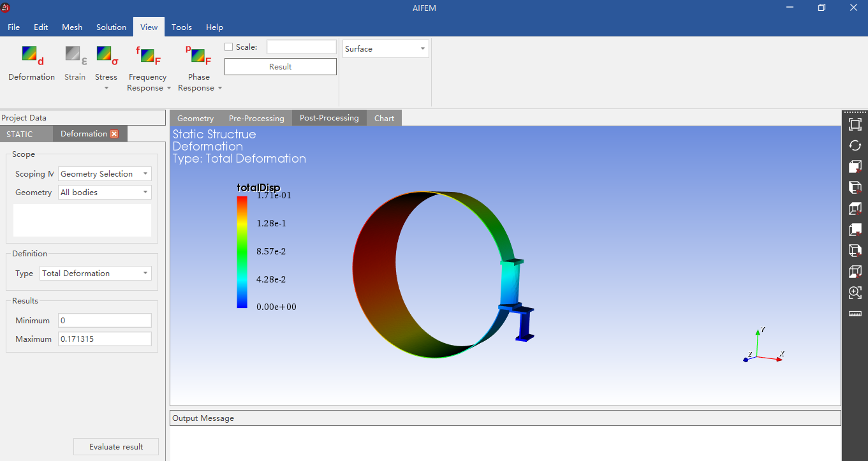Minimize the AIFEM window
The height and width of the screenshot is (461, 868).
[790, 8]
